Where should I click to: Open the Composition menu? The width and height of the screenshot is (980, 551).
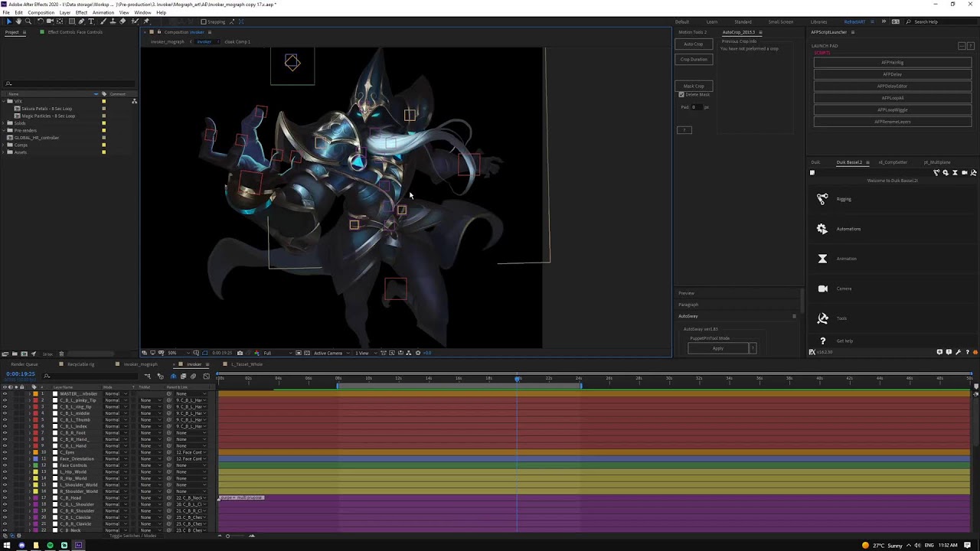point(41,12)
